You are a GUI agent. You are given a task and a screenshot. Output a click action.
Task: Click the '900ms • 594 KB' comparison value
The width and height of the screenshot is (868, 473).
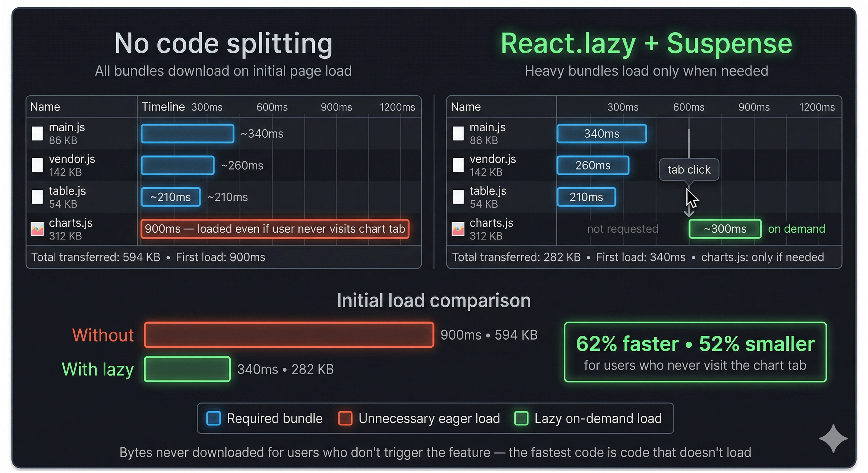[x=489, y=335]
